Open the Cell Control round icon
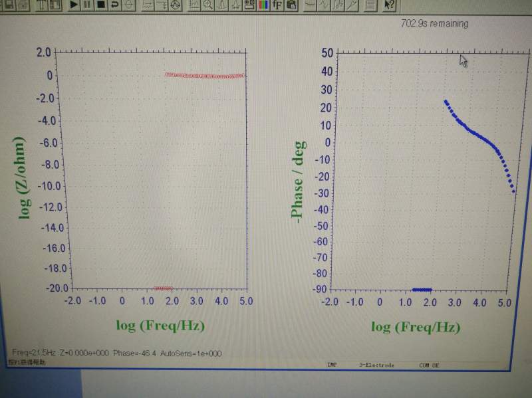 coord(176,5)
